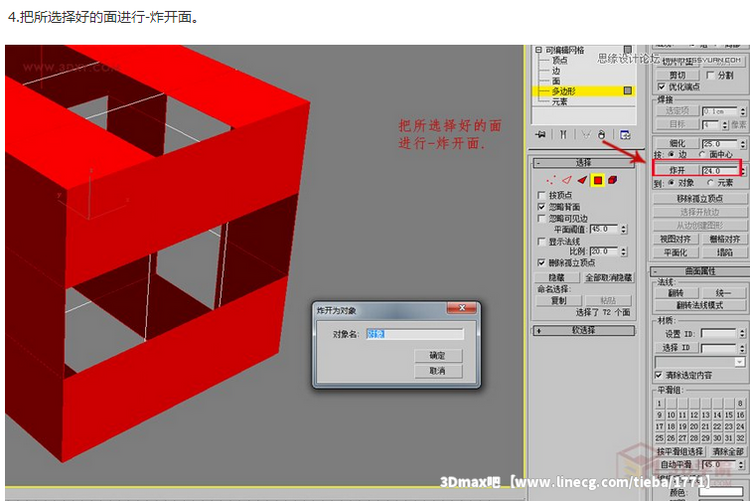Click Make Unique icon in modifier stack
This screenshot has height=501, width=750.
(586, 134)
